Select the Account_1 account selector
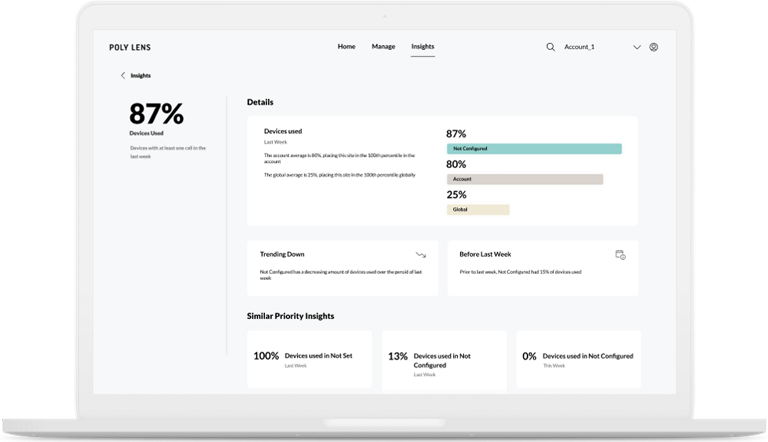 pos(580,47)
